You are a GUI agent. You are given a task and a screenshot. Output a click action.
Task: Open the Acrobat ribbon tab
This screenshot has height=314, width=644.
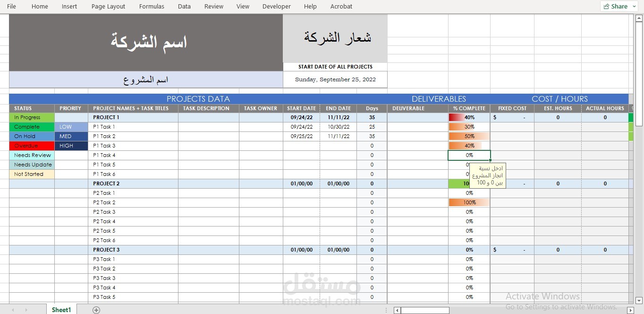point(341,6)
